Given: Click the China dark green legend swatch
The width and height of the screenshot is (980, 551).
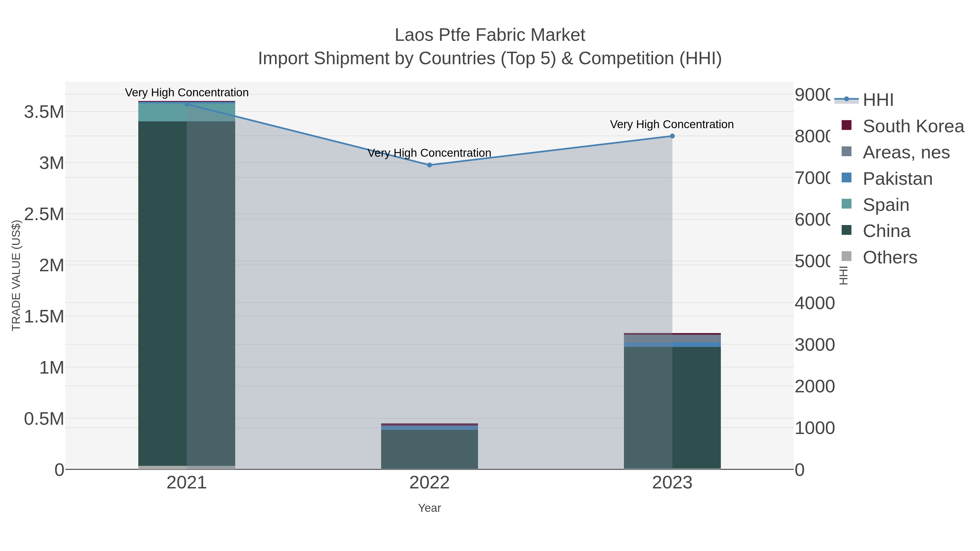Looking at the screenshot, I should click(846, 230).
